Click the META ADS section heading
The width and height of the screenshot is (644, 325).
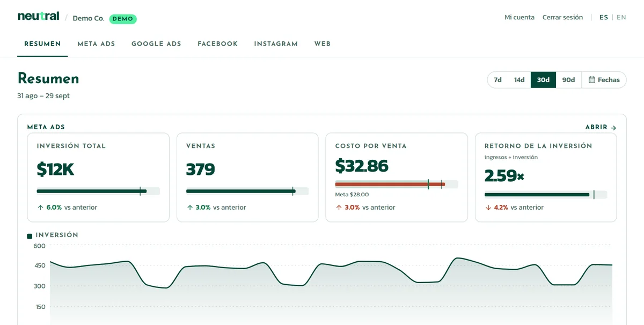pyautogui.click(x=46, y=127)
